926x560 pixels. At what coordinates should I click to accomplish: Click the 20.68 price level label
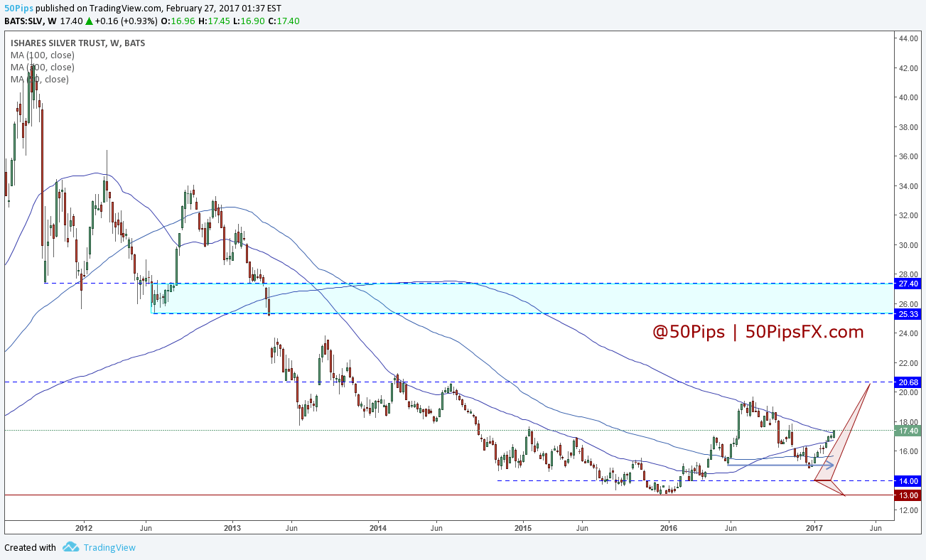(909, 382)
